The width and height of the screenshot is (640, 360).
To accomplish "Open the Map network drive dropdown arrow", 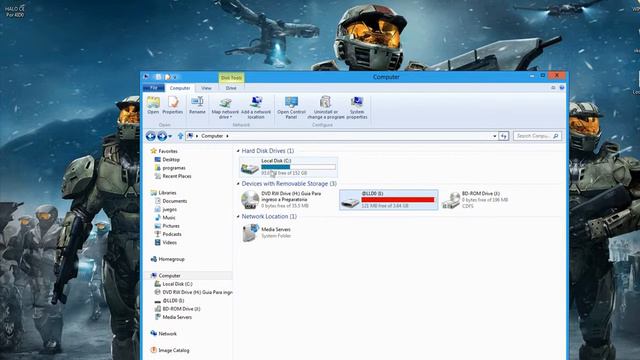I will 231,117.
